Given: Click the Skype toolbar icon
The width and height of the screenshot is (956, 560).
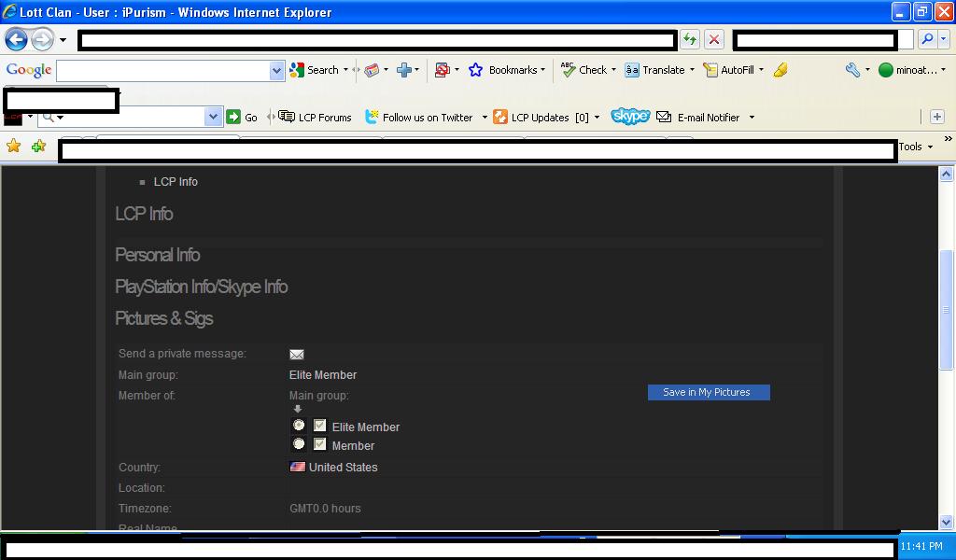Looking at the screenshot, I should 630,117.
